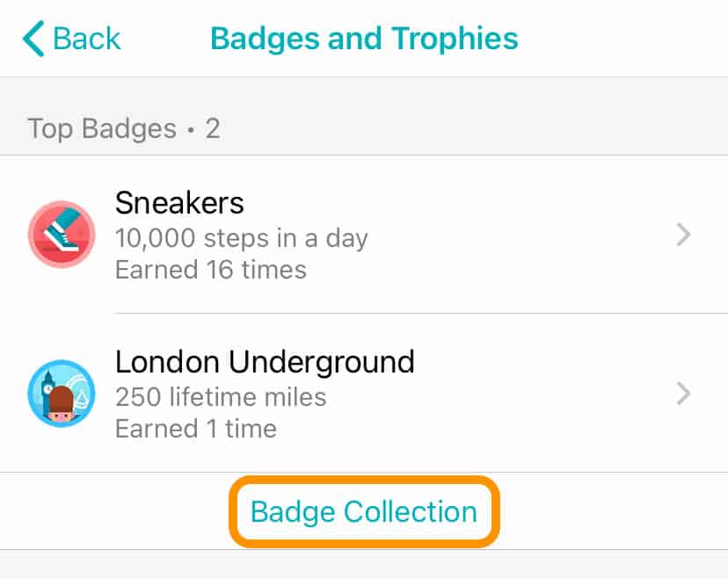
Task: Click the Top Badges section header
Action: point(101,129)
